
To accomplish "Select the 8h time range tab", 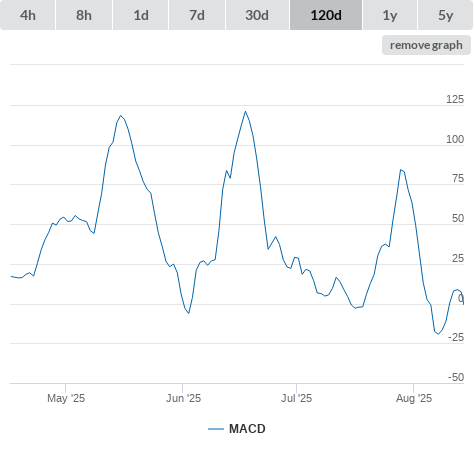I will coord(84,15).
